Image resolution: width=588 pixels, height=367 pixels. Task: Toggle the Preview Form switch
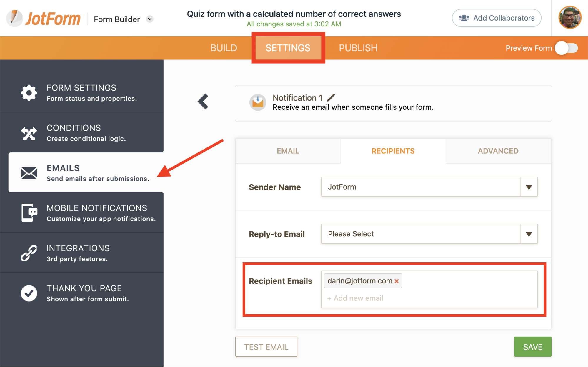[x=566, y=48]
